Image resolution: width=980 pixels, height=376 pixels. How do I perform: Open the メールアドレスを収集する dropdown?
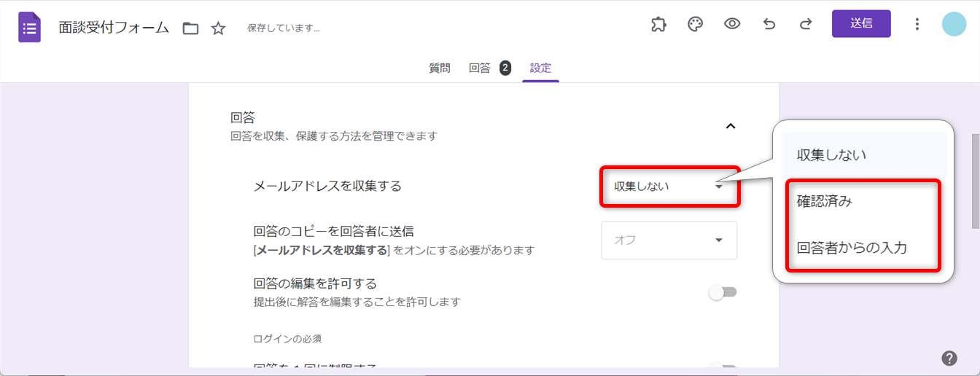[x=669, y=187]
